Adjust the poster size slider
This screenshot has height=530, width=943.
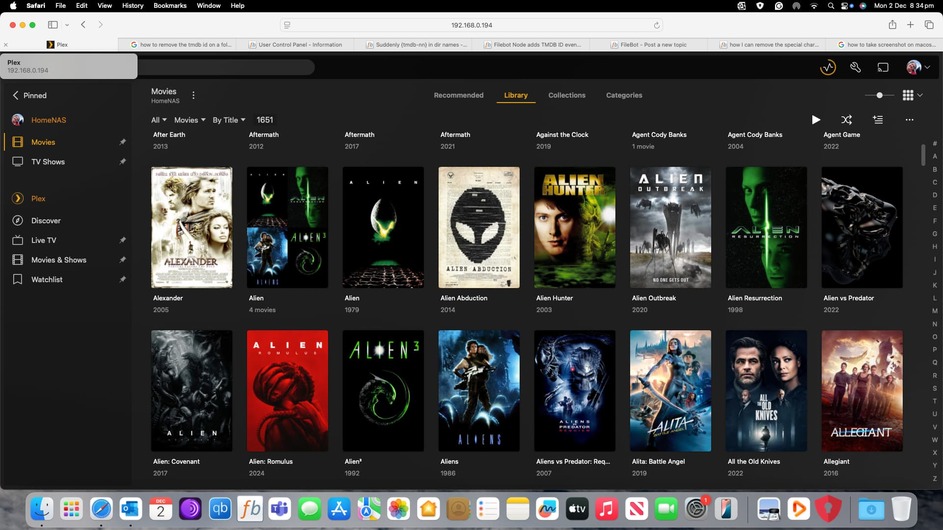point(879,95)
